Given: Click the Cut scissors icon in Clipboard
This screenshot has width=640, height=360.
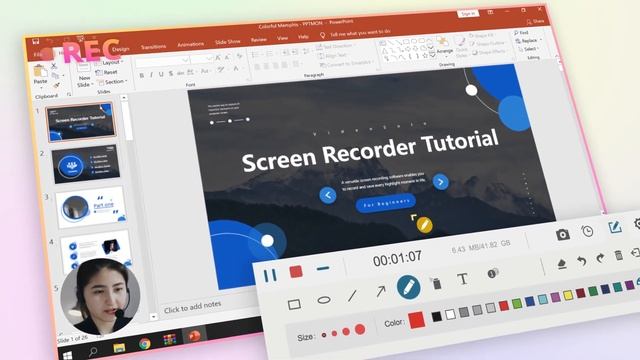Looking at the screenshot, I should pyautogui.click(x=54, y=65).
